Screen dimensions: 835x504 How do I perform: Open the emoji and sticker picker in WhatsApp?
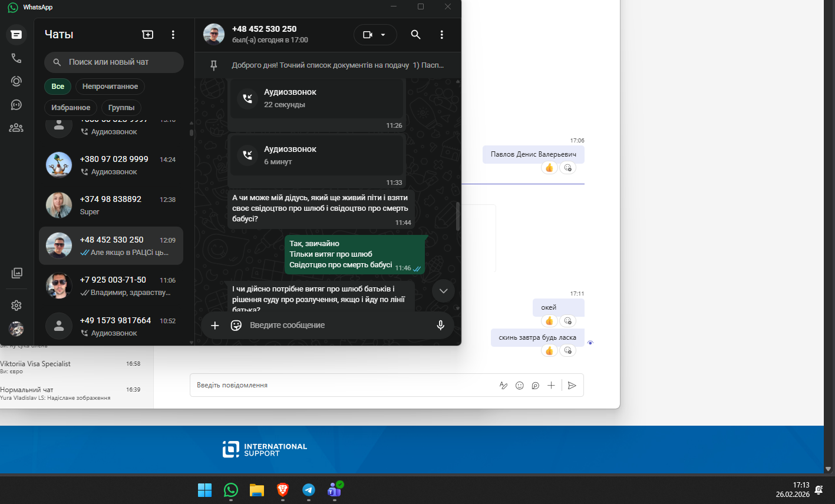click(236, 325)
